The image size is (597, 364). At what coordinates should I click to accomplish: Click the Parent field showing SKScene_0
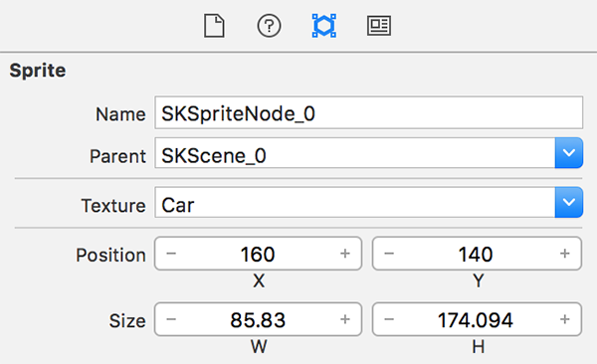[x=355, y=153]
